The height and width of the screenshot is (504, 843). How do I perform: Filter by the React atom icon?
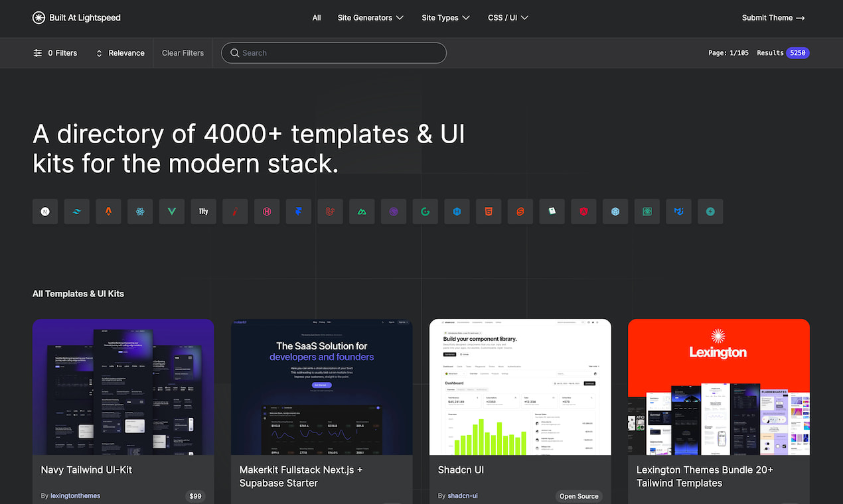pyautogui.click(x=140, y=212)
